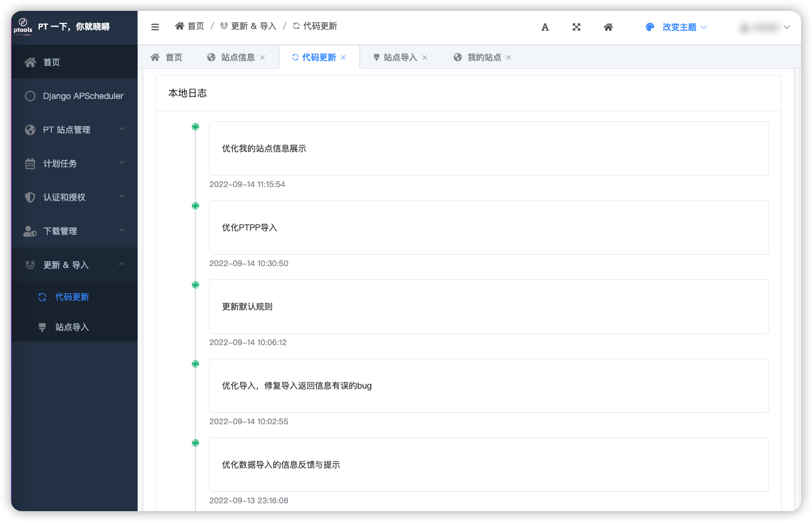The image size is (812, 522).
Task: Click the green timeline dot for 优化我的站点信息展示
Action: 195,127
